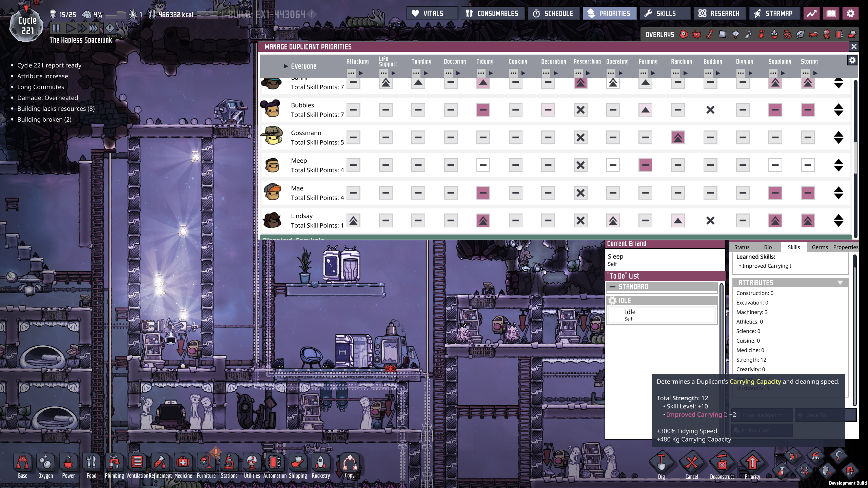Toggle Meep's Farming priority box
The height and width of the screenshot is (488, 868).
pyautogui.click(x=645, y=165)
